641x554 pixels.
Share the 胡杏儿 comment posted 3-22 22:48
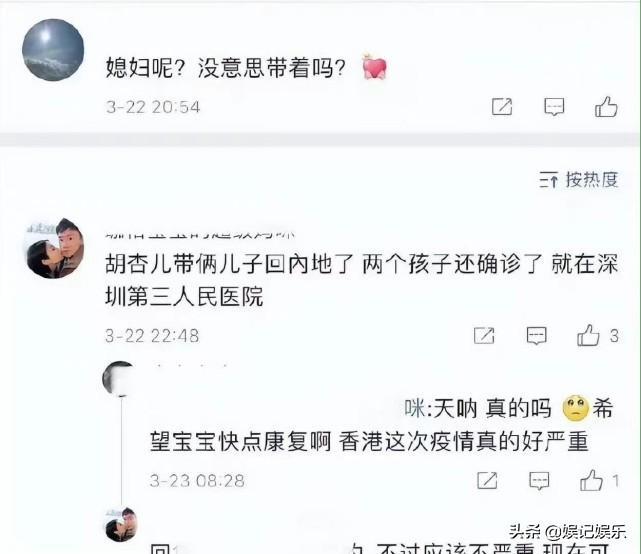pos(484,336)
